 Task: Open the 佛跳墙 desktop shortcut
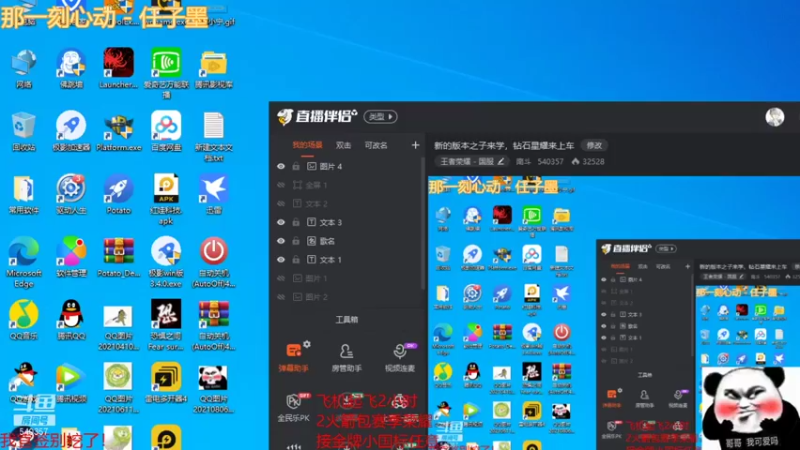tap(71, 68)
